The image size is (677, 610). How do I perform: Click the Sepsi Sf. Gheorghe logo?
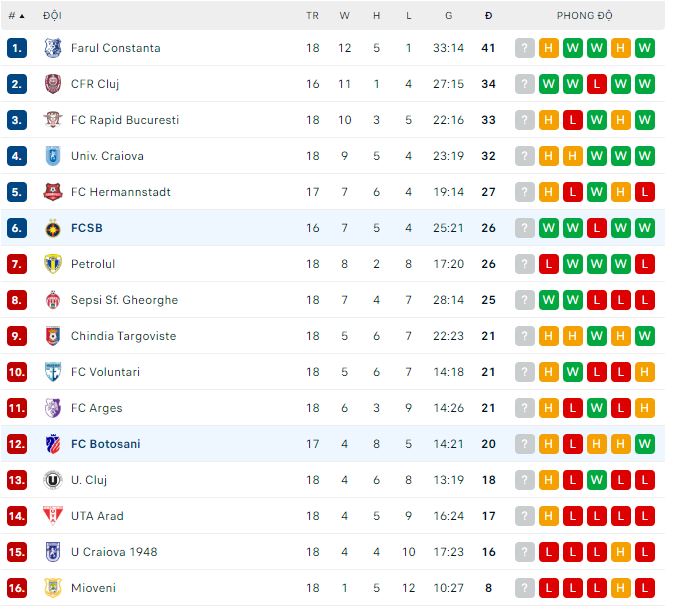click(53, 300)
